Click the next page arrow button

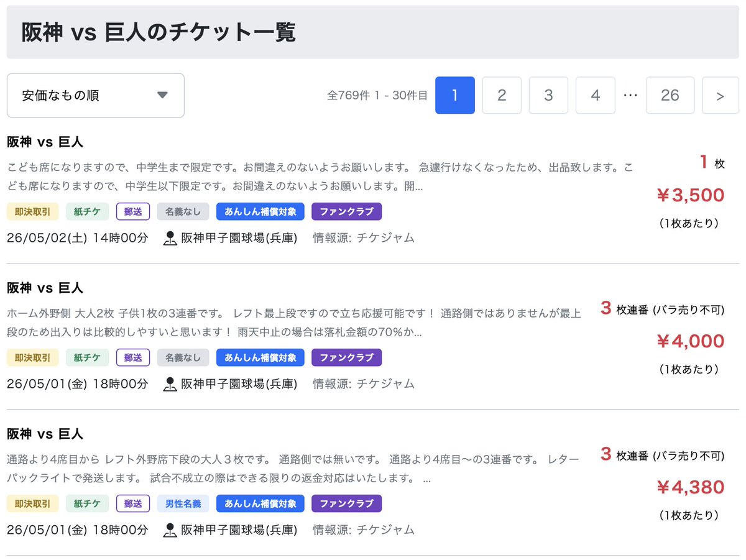coord(721,95)
